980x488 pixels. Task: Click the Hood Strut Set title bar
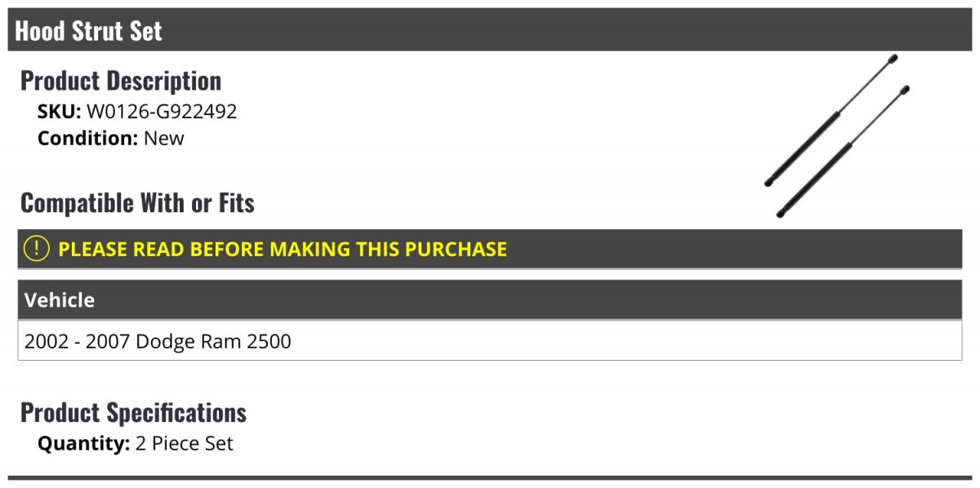490,30
